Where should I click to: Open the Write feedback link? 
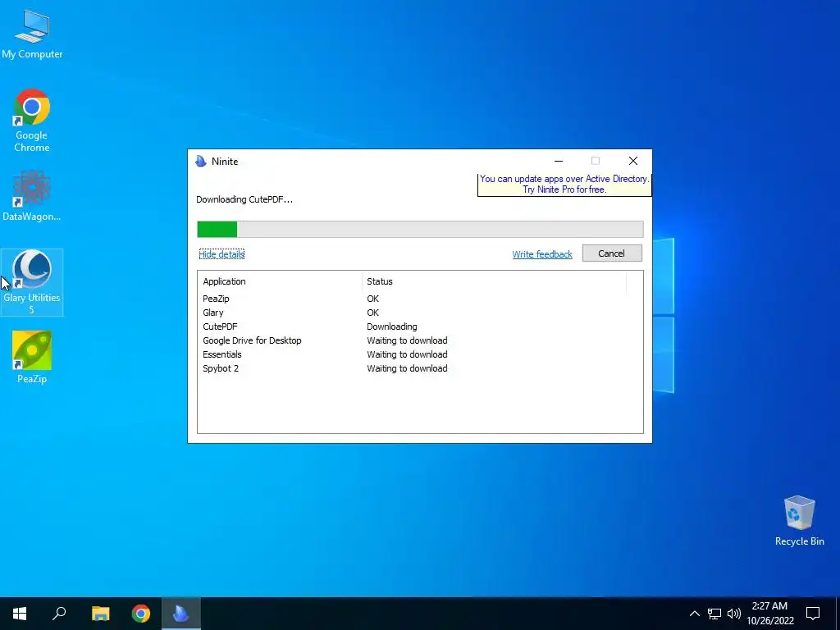[x=542, y=254]
